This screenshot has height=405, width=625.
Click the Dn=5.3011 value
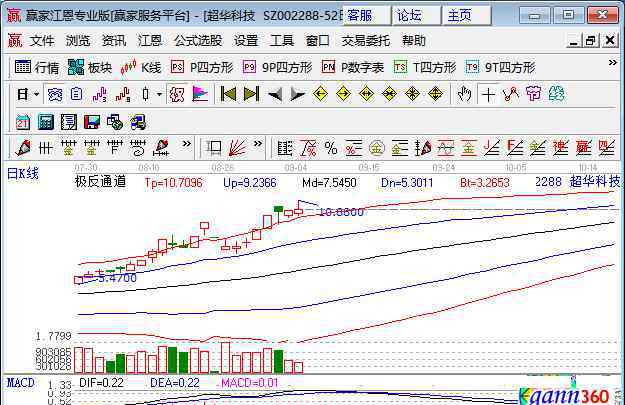407,183
